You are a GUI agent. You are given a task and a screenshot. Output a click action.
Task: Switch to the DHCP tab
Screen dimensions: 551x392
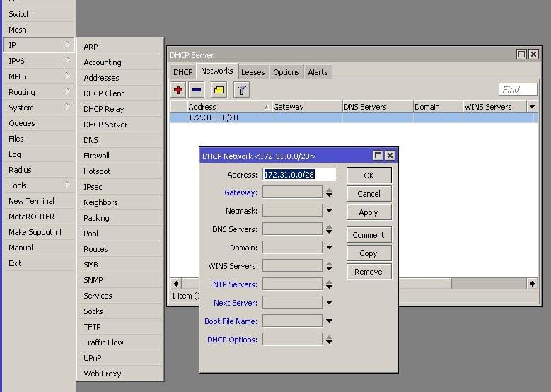pos(182,72)
